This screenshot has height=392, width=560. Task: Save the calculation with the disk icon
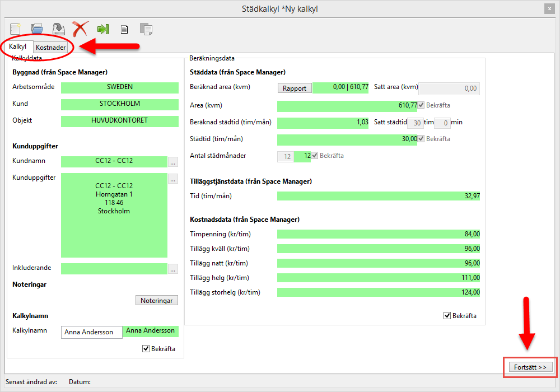click(x=58, y=29)
